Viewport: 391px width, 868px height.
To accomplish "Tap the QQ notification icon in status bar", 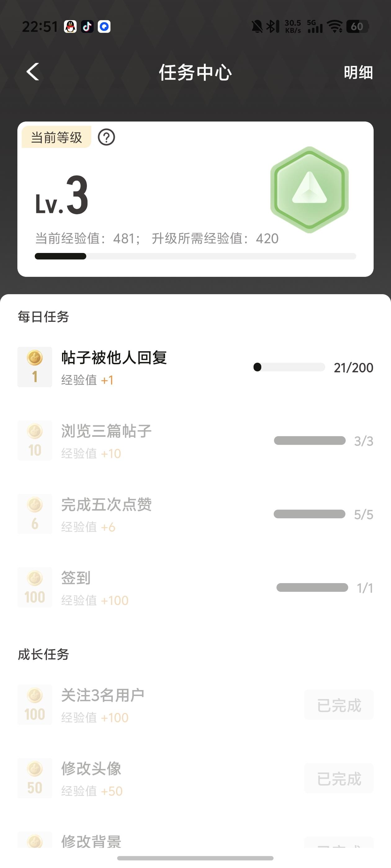I will click(x=70, y=27).
